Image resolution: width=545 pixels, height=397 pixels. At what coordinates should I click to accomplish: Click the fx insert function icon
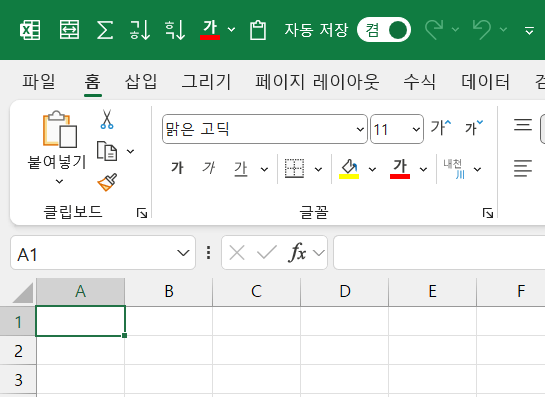pos(298,252)
